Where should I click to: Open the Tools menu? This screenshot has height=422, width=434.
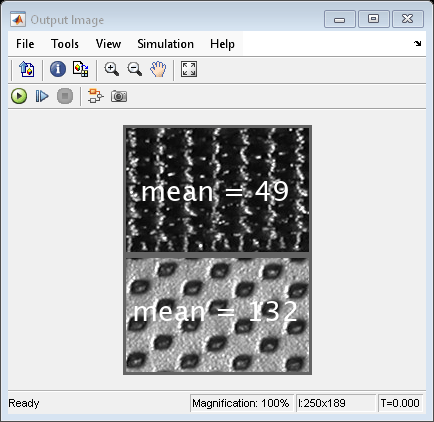tap(65, 44)
